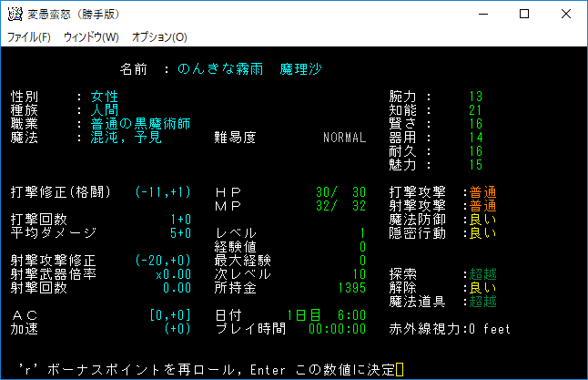
Task: Click the 知能 stat value 21
Action: pos(475,110)
